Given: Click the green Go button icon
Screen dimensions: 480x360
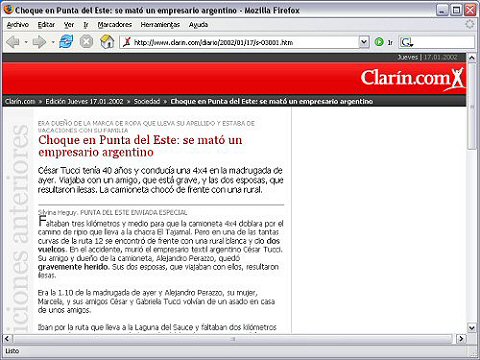Looking at the screenshot, I should [379, 42].
